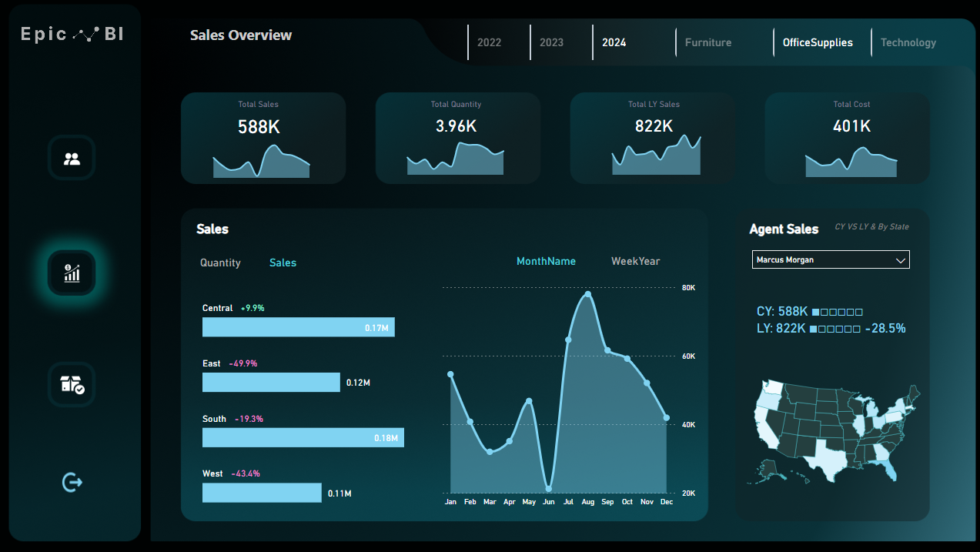Filter category to Technology
The image size is (980, 552).
pyautogui.click(x=908, y=42)
